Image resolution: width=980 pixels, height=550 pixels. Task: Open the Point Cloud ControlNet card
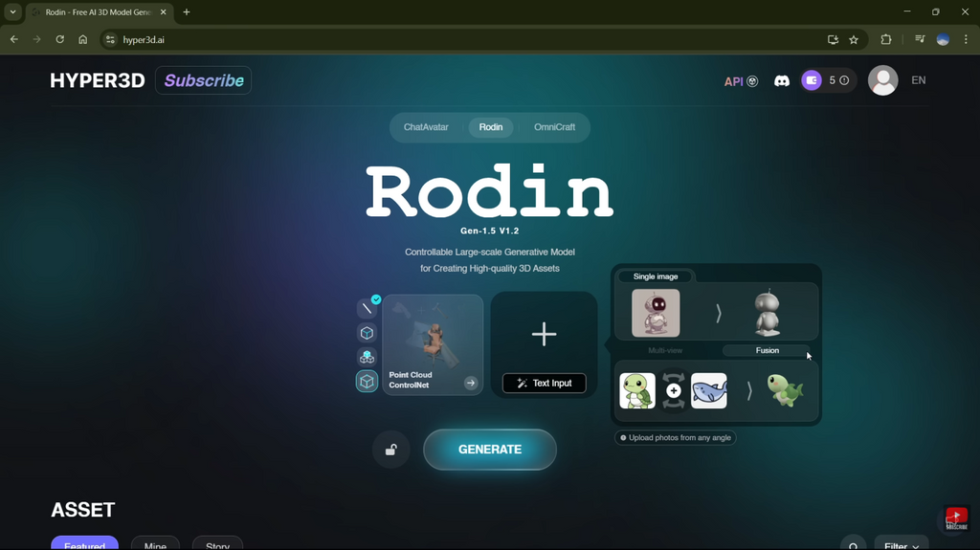click(x=433, y=344)
